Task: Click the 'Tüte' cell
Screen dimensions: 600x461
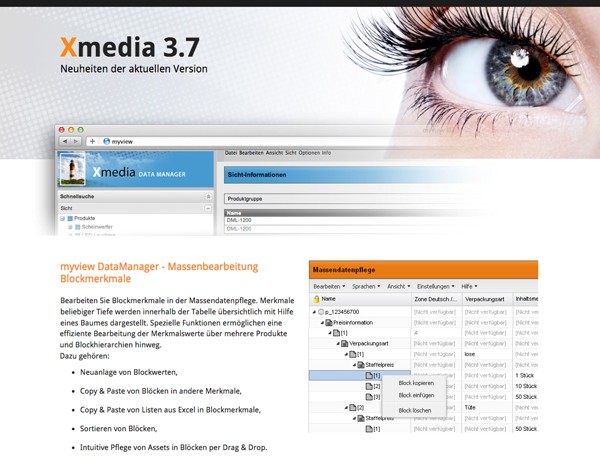Action: (487, 407)
